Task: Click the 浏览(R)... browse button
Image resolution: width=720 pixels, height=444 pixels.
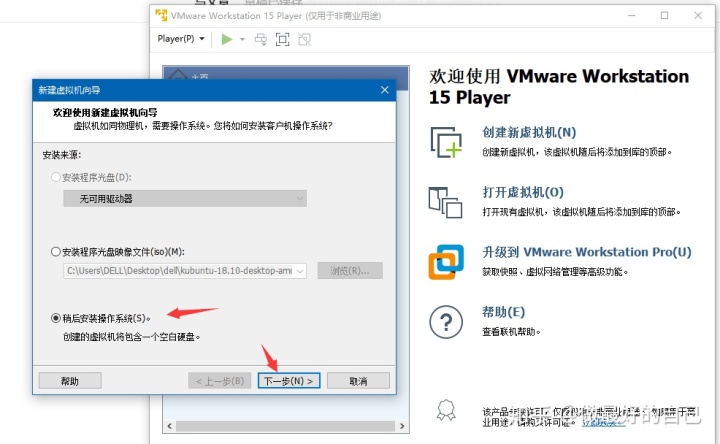Action: pyautogui.click(x=350, y=271)
